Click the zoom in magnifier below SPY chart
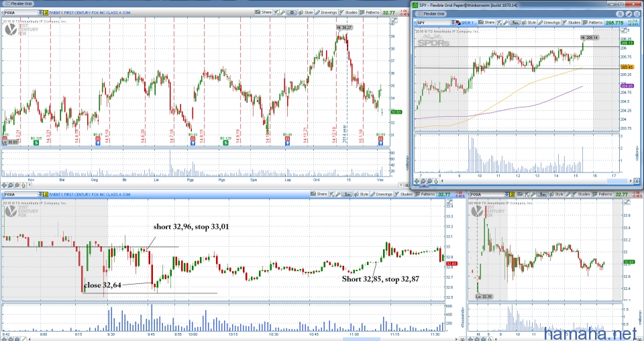This screenshot has height=341, width=644. (x=423, y=181)
